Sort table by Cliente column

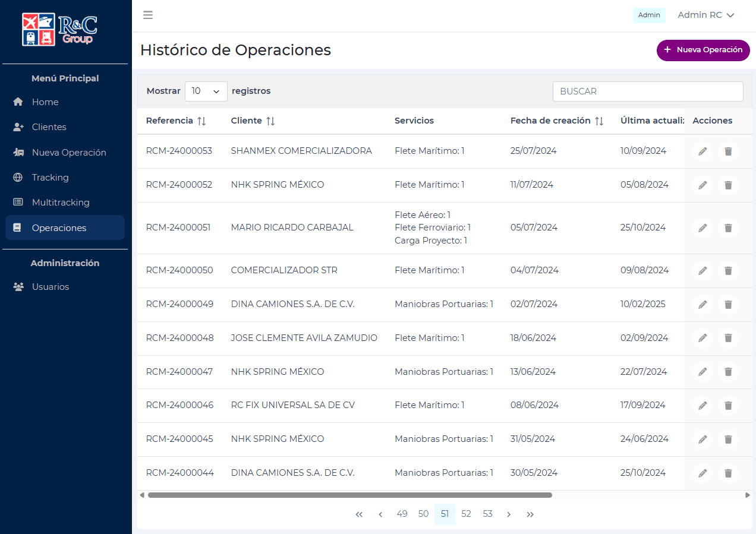[270, 121]
